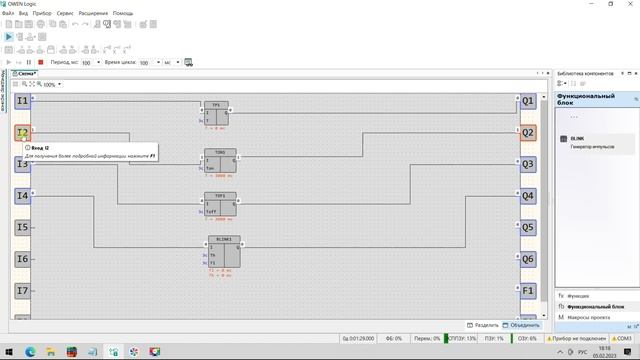The height and width of the screenshot is (360, 640).
Task: Start simulation with the small play button
Action: 9,62
